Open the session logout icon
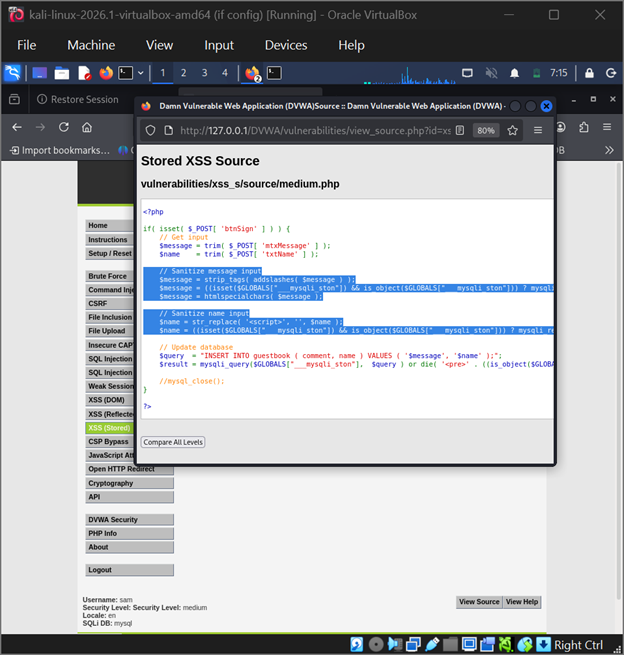This screenshot has width=624, height=655. [x=611, y=73]
